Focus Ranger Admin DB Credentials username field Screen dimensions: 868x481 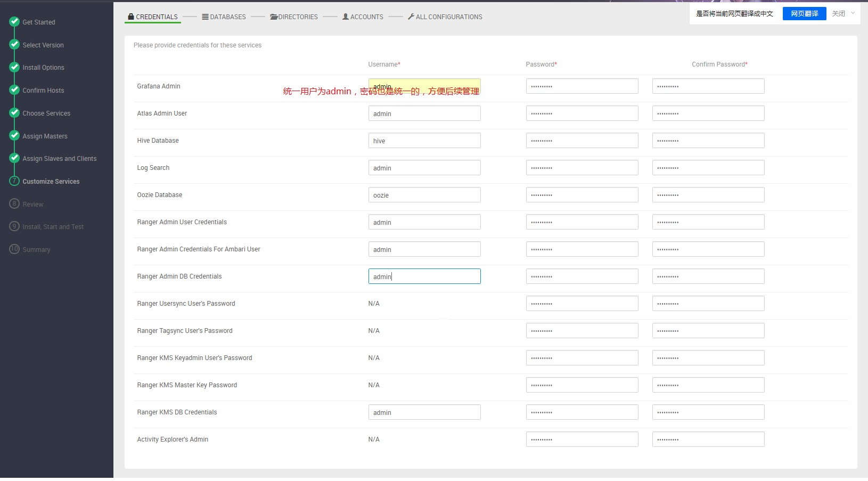coord(424,276)
